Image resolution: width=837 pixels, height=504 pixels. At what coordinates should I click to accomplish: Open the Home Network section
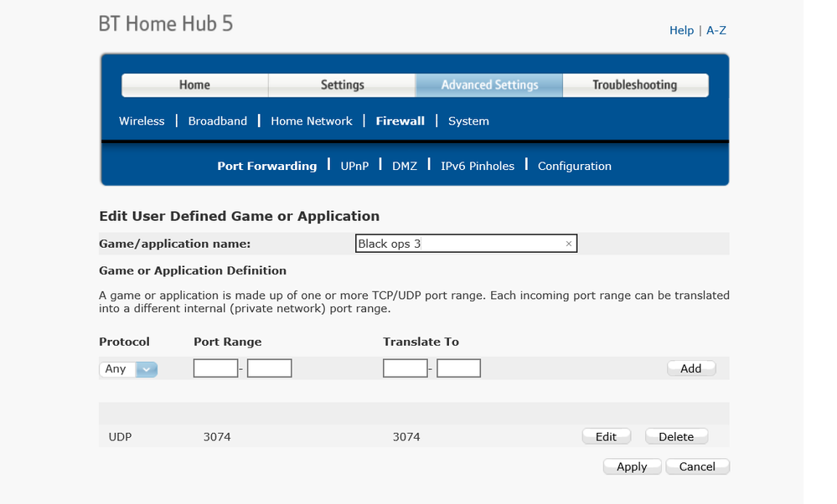pyautogui.click(x=311, y=121)
